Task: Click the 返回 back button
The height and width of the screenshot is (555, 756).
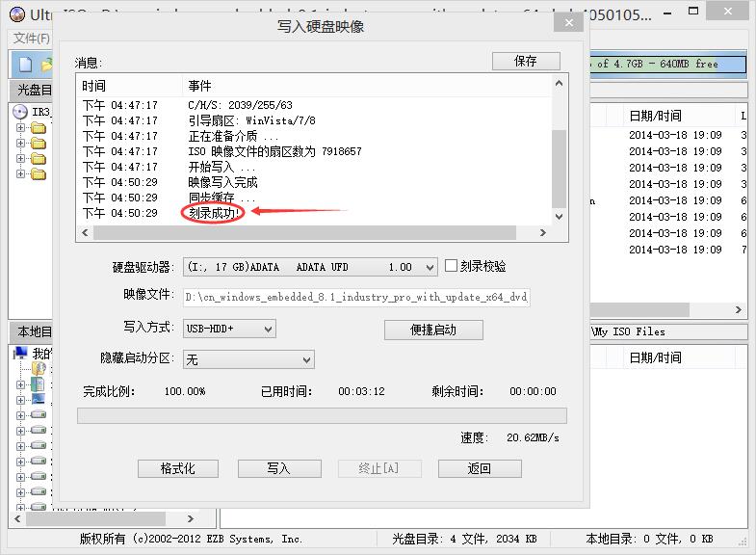Action: pos(480,468)
